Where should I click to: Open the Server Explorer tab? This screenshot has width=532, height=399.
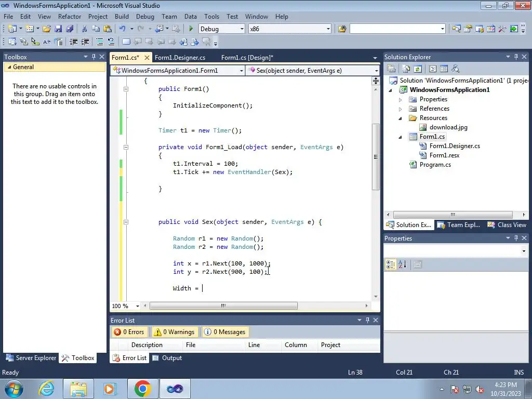pos(31,358)
